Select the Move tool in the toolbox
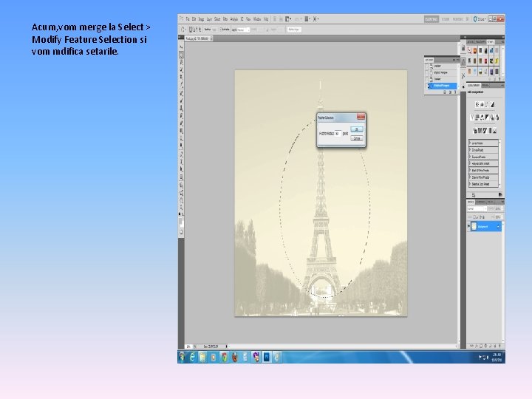Image resolution: width=532 pixels, height=399 pixels. (x=182, y=46)
